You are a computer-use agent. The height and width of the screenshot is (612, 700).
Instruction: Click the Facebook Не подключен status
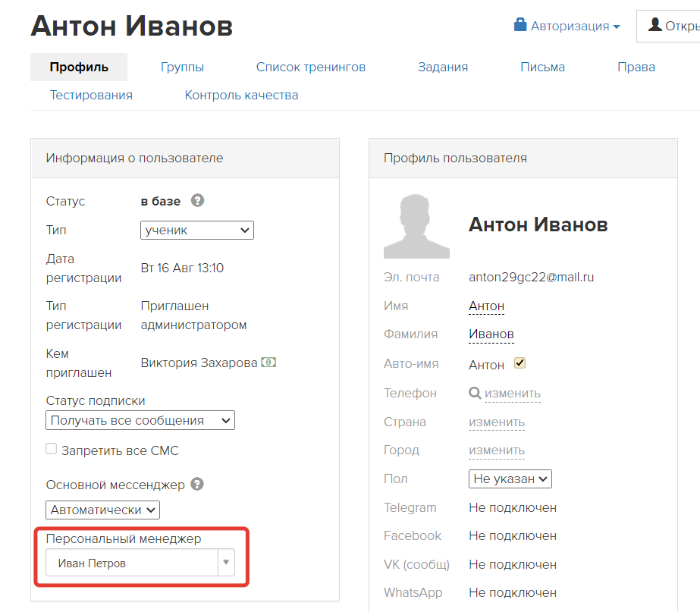pos(513,535)
